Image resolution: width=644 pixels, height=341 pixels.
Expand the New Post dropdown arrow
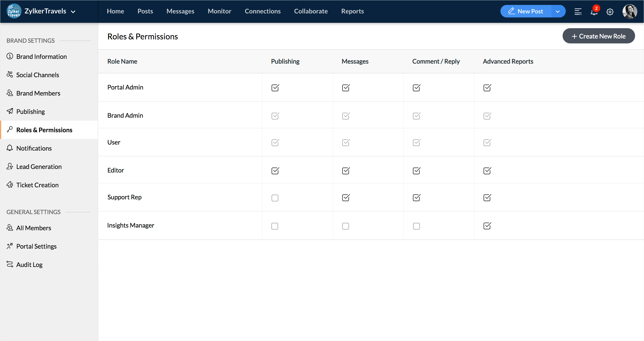557,11
